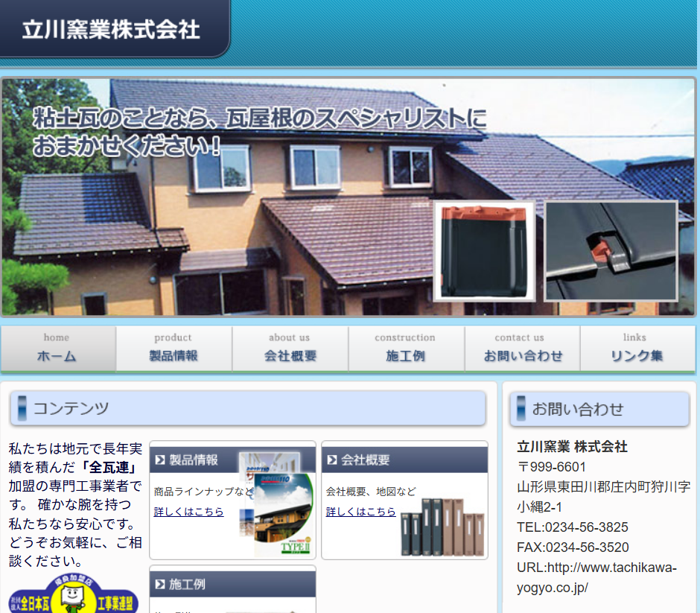Image resolution: width=700 pixels, height=613 pixels.
Task: Click the interlocking tile close-up photo
Action: pyautogui.click(x=611, y=251)
